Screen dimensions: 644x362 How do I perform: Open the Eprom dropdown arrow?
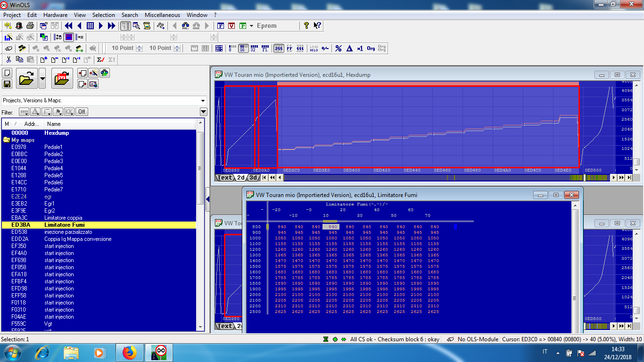point(251,26)
